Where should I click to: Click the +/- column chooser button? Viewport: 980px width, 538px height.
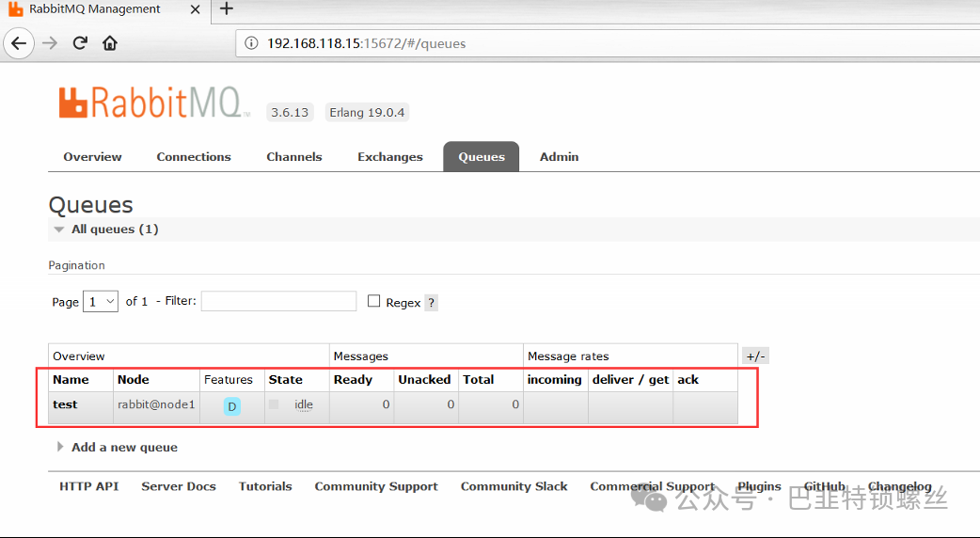(x=755, y=356)
